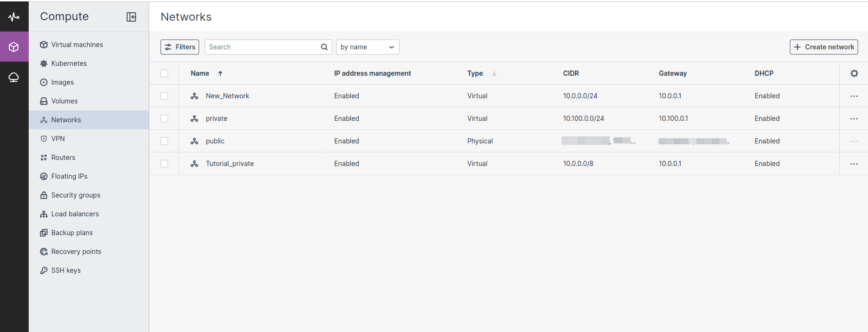
Task: Click the Routers icon in sidebar
Action: 44,158
